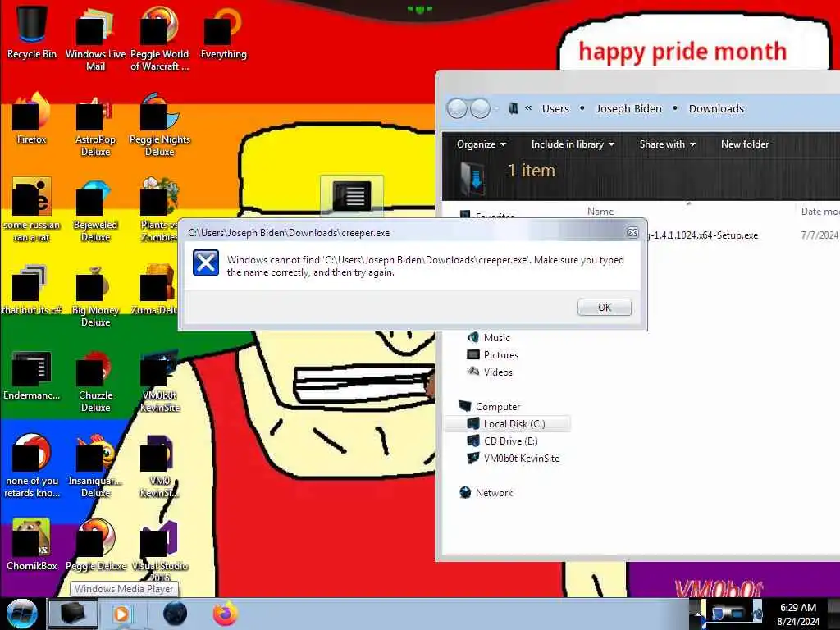Open Zuma Deluxe desktop icon
The height and width of the screenshot is (630, 840).
click(x=157, y=290)
